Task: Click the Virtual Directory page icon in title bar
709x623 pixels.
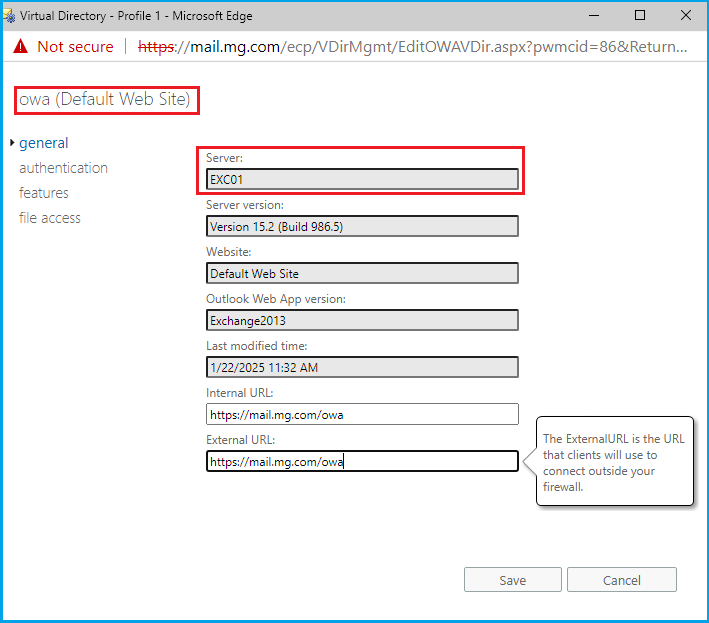Action: click(x=10, y=15)
